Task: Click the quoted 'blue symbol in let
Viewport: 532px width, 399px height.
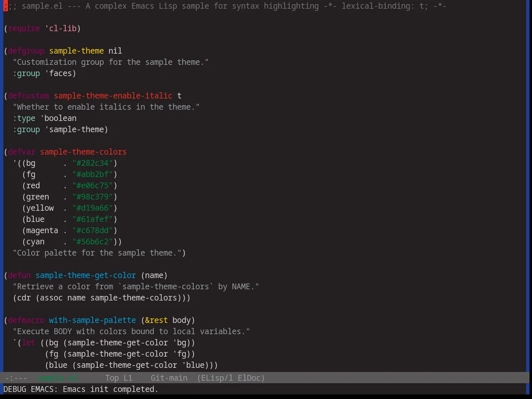Action: (x=193, y=365)
